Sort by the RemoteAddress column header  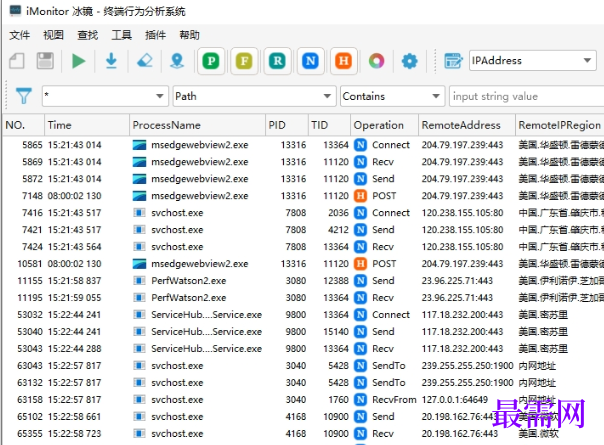467,125
